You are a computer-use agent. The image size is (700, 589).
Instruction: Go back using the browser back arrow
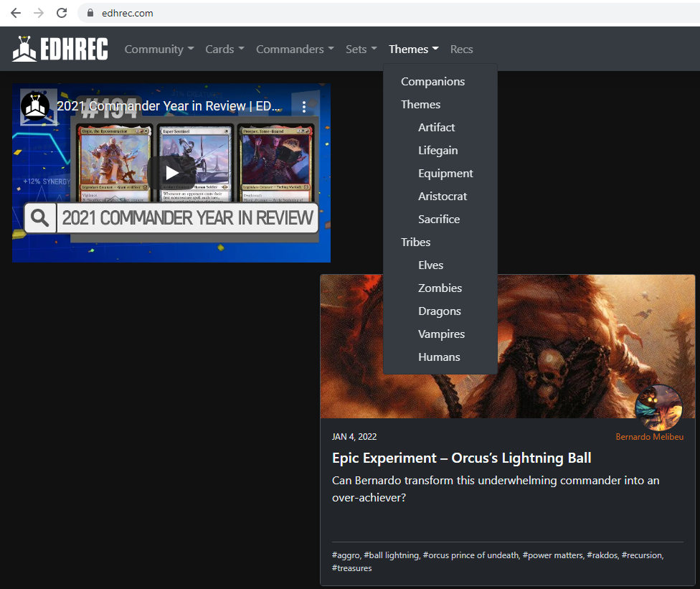[x=16, y=13]
